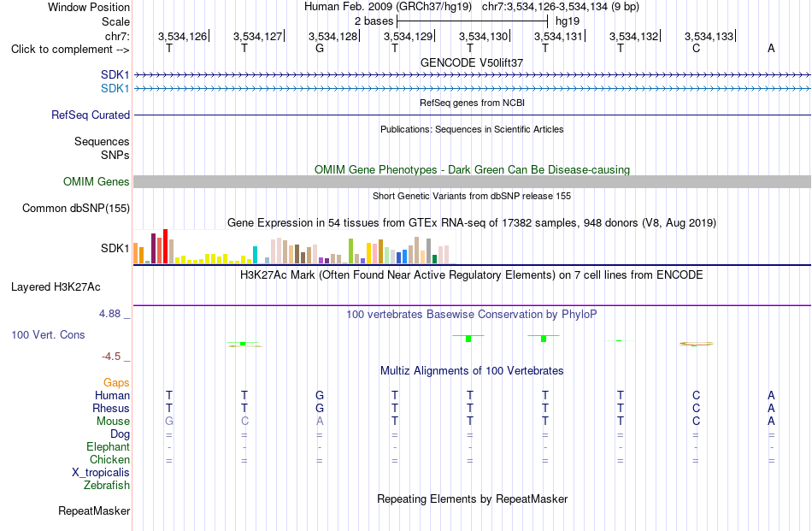812x531 pixels.
Task: Click the Scale label on the left
Action: [115, 21]
